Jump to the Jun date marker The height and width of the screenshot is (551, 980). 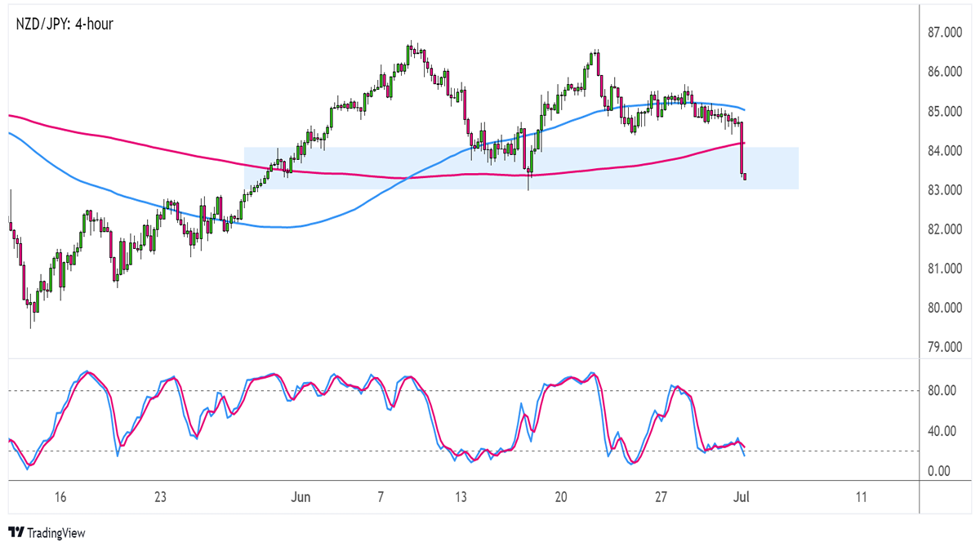pos(301,497)
